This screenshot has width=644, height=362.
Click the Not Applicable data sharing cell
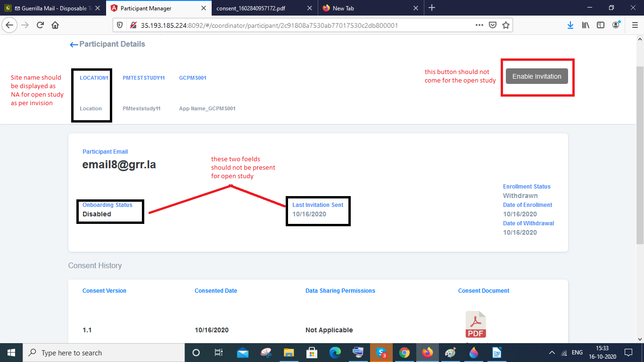[x=329, y=330]
